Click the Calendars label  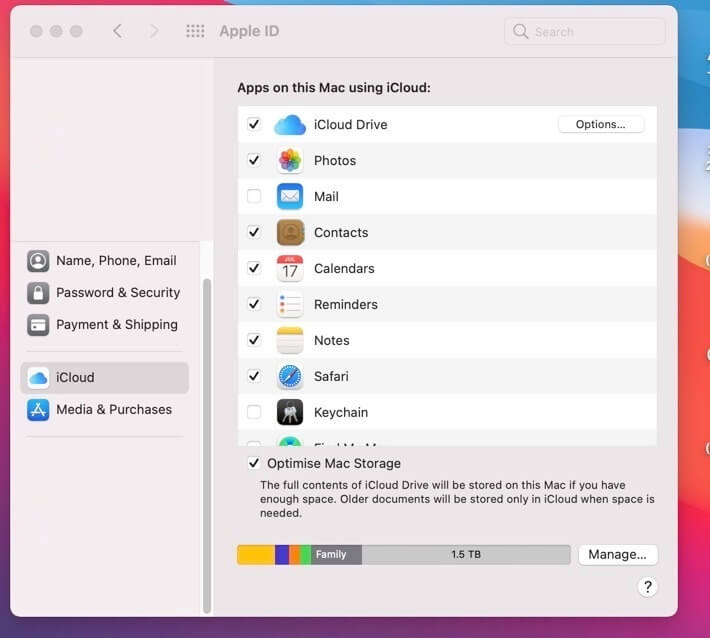point(344,269)
